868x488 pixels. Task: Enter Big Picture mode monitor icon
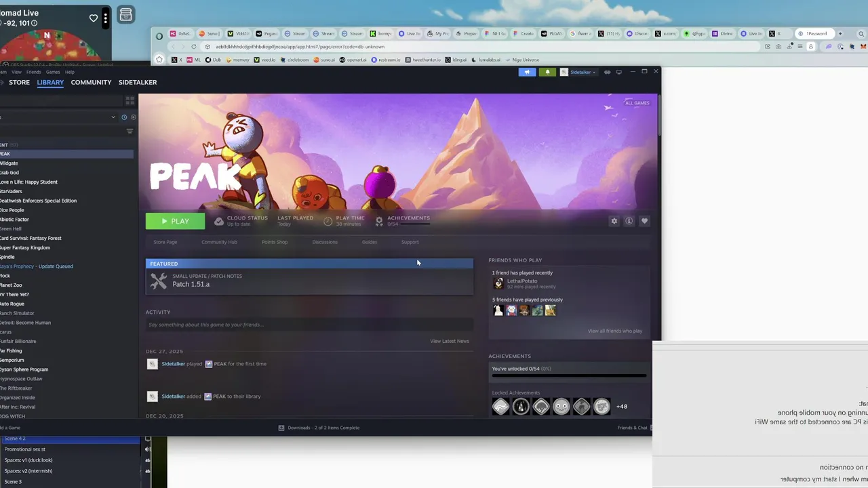[619, 72]
